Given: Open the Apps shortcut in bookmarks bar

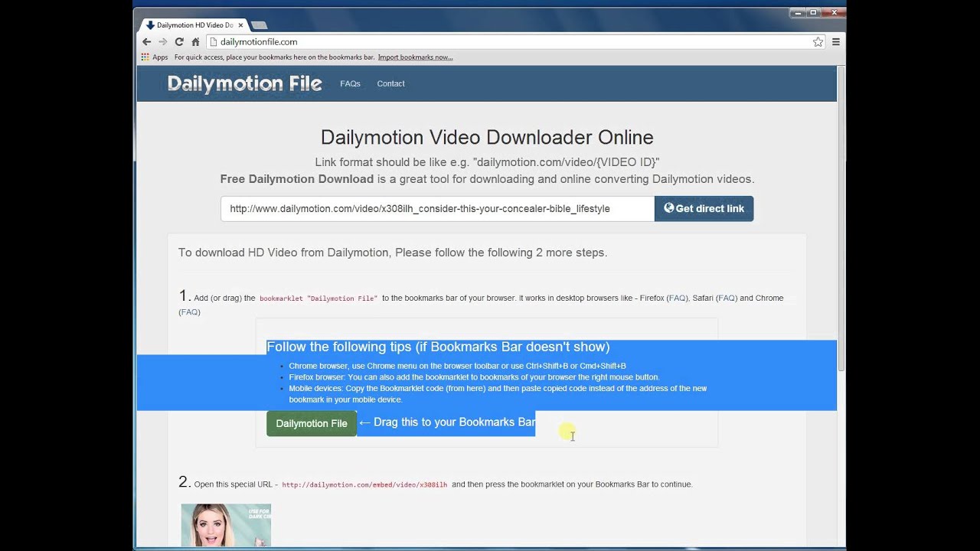Looking at the screenshot, I should [155, 57].
